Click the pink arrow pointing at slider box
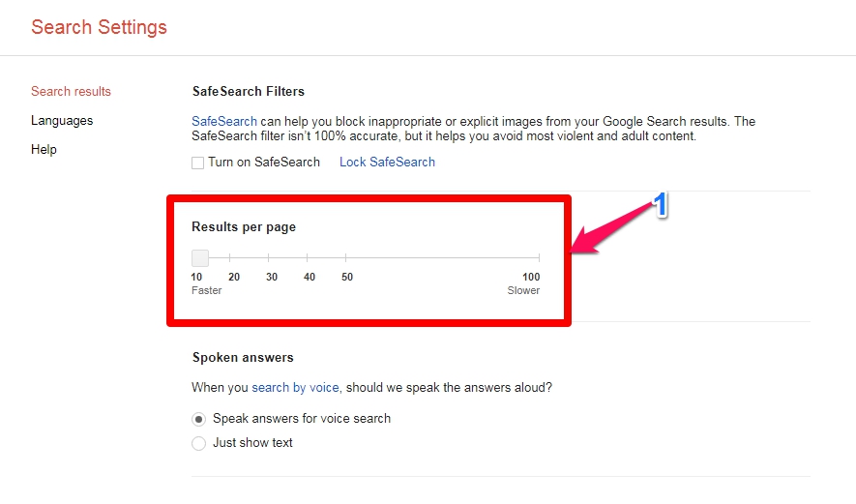 pos(611,229)
